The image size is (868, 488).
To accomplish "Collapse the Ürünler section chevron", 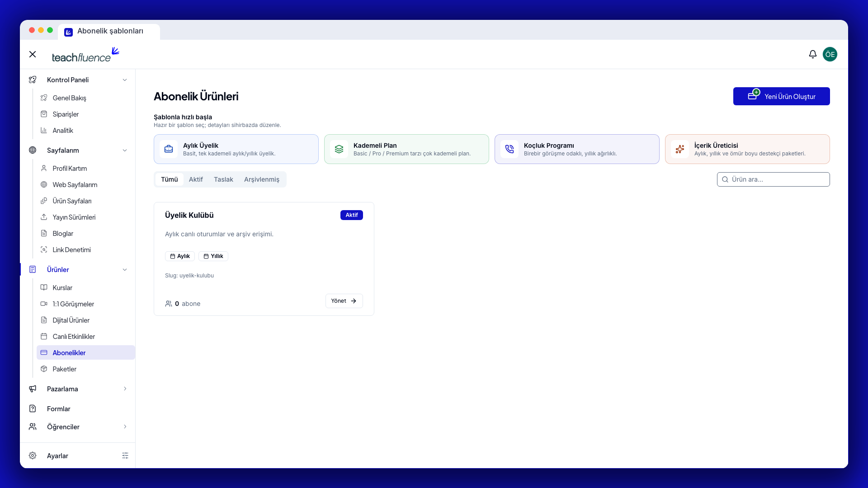I will click(125, 270).
